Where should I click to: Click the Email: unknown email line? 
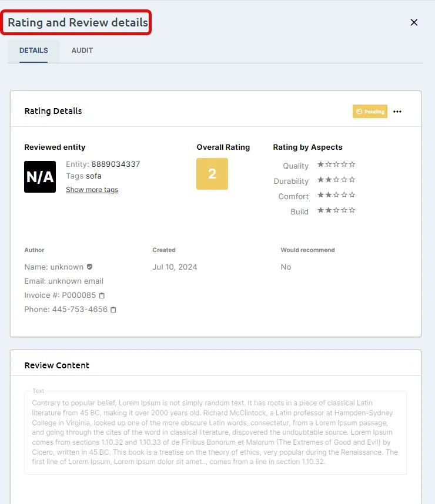[x=63, y=281]
